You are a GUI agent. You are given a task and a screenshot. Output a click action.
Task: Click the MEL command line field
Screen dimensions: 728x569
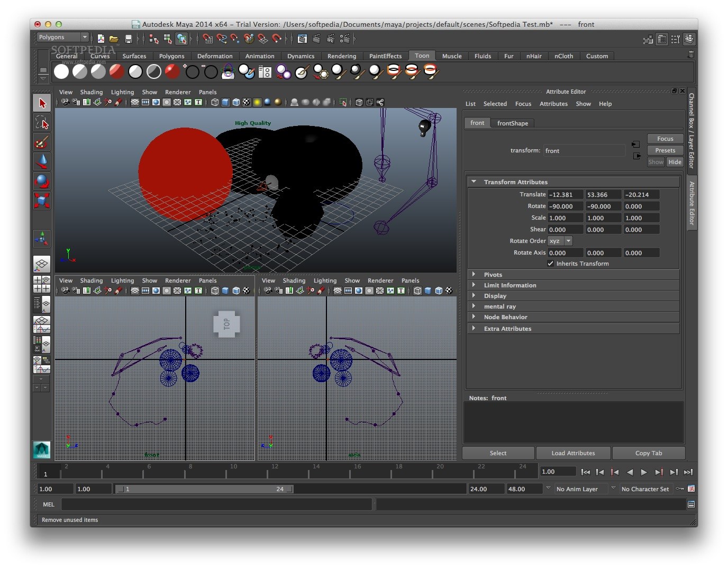tap(216, 504)
